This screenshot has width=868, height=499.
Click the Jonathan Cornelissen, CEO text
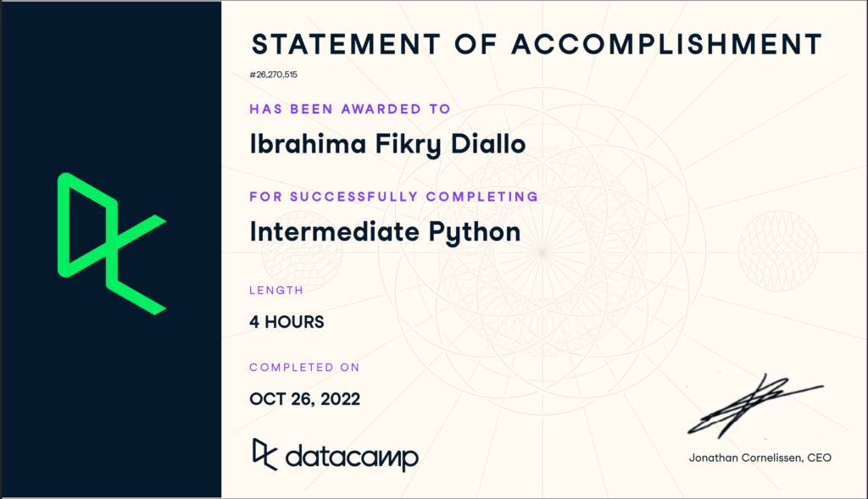click(x=759, y=458)
